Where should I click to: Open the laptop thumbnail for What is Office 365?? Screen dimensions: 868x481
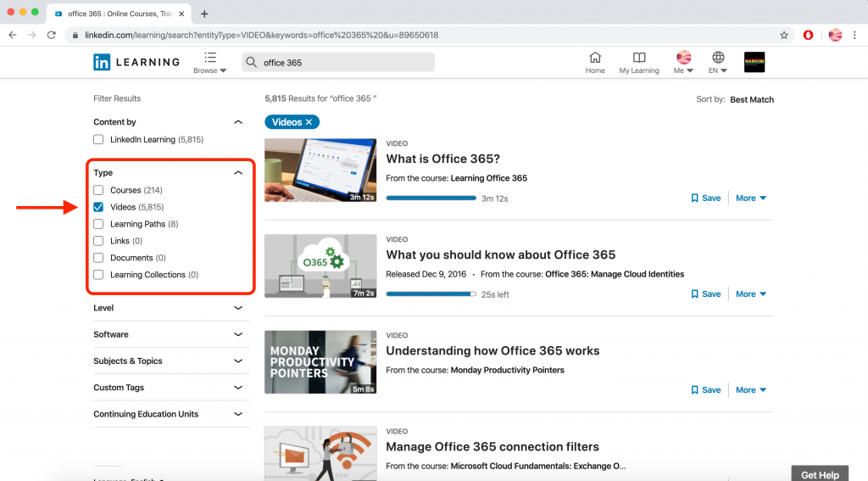[320, 171]
